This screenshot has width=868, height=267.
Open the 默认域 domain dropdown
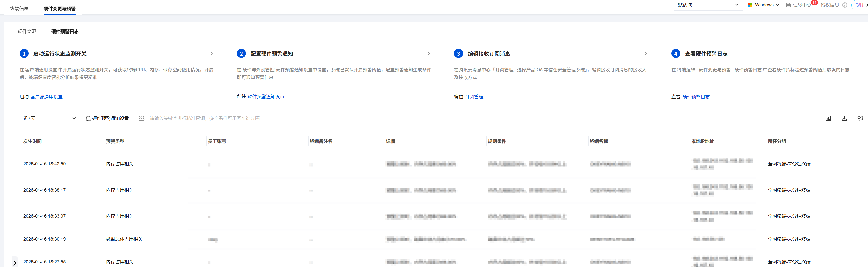[708, 5]
